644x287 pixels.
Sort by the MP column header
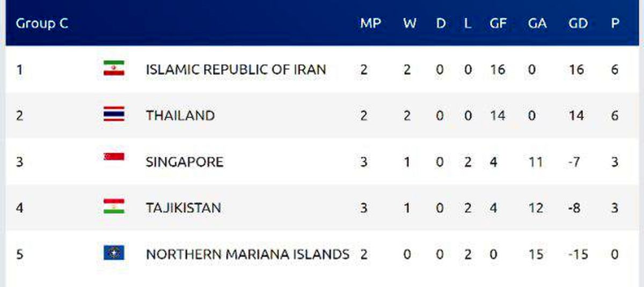click(370, 24)
